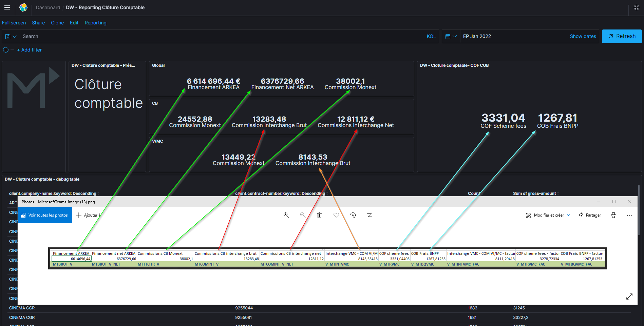Open the help menu icon at top right
This screenshot has height=326, width=644.
tap(636, 7)
